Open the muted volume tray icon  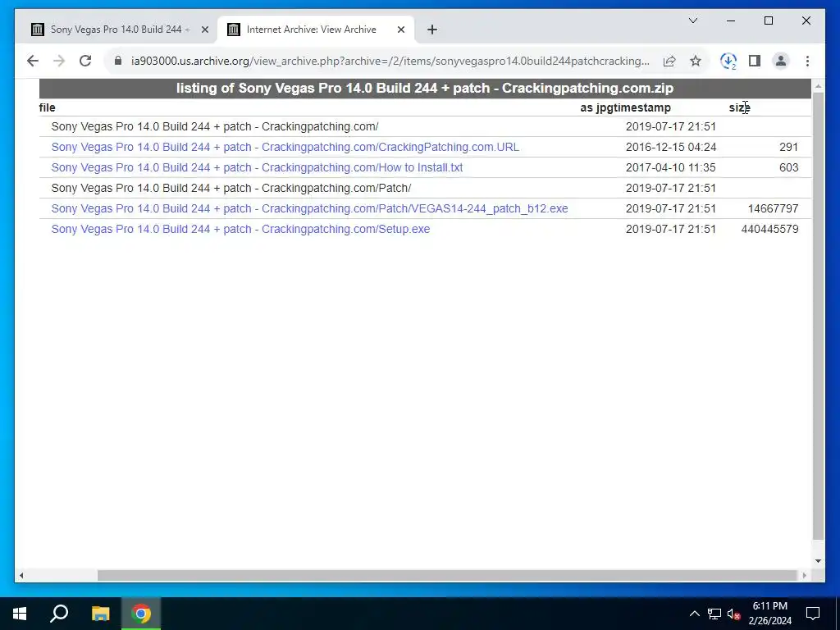pos(734,614)
